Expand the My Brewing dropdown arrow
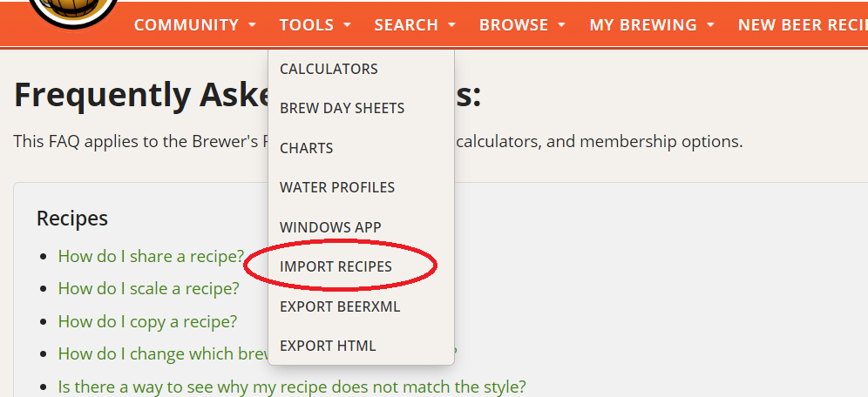This screenshot has width=868, height=397. pyautogui.click(x=710, y=25)
